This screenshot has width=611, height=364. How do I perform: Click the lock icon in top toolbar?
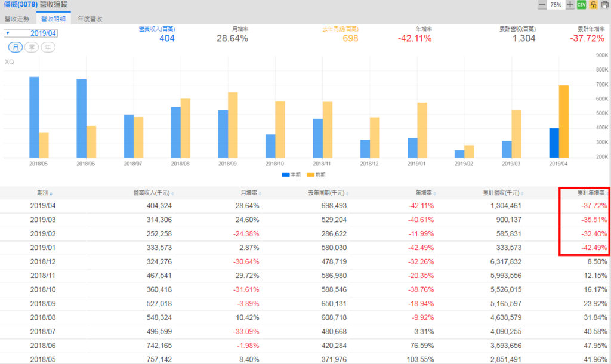[x=593, y=5]
